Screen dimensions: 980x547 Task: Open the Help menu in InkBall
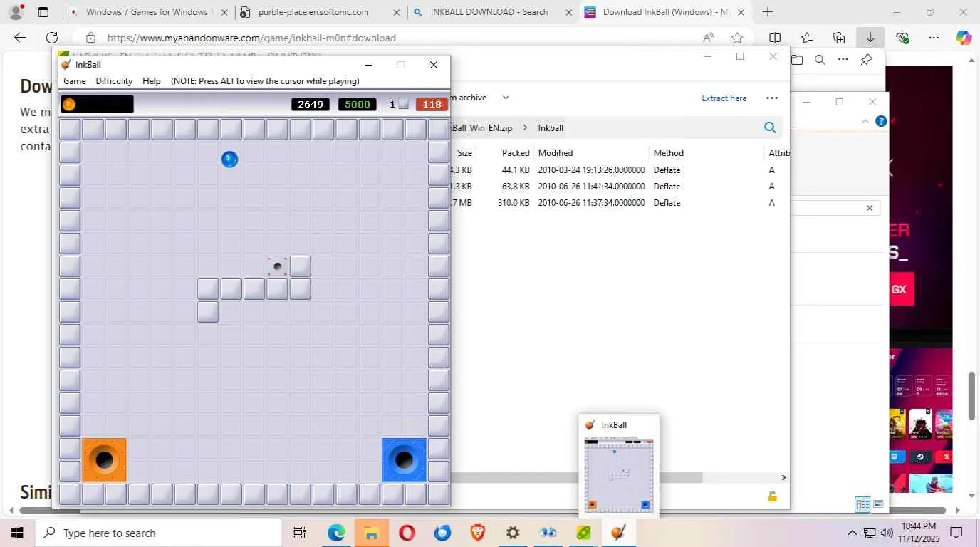click(152, 81)
